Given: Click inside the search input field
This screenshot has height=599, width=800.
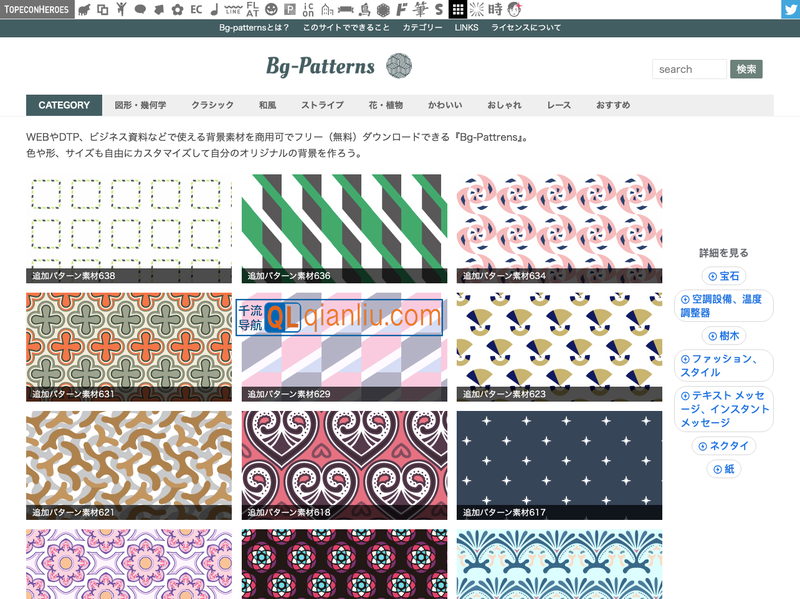Looking at the screenshot, I should (688, 69).
